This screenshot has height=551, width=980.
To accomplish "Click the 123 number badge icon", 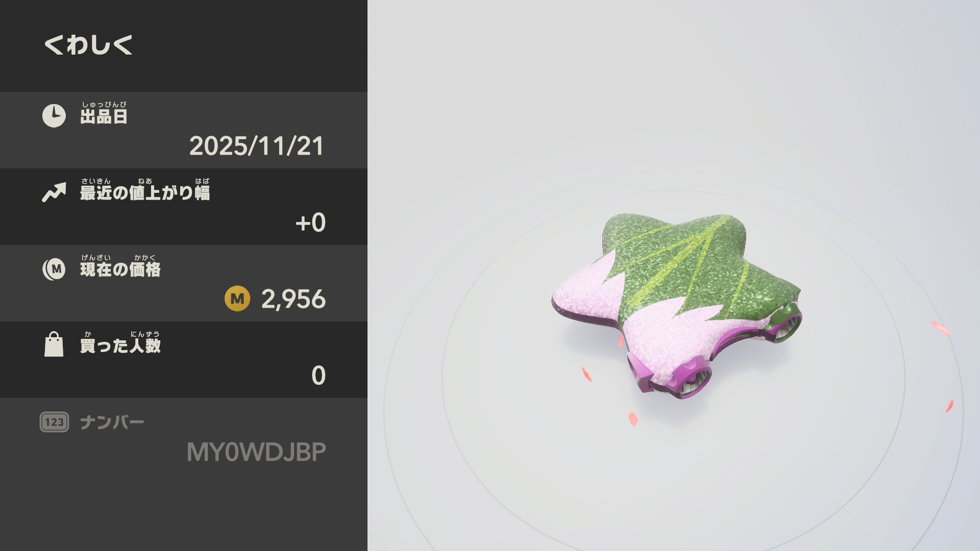I will tap(54, 422).
